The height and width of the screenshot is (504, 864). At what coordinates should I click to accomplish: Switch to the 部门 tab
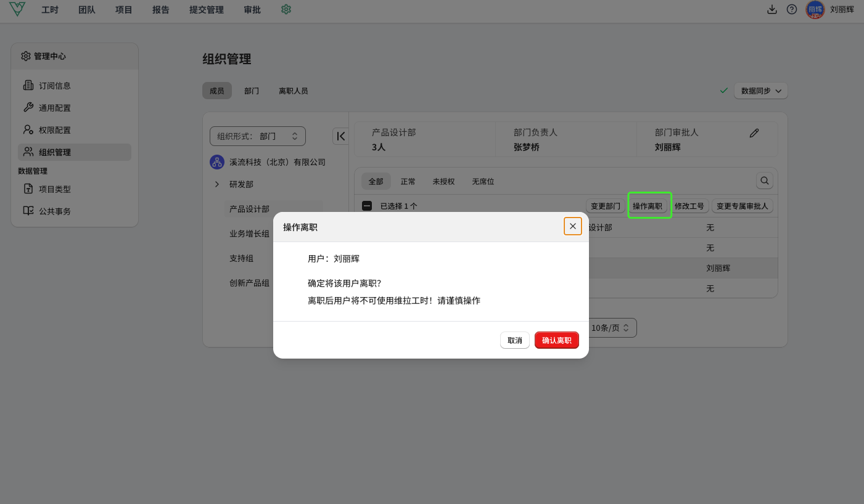point(252,91)
